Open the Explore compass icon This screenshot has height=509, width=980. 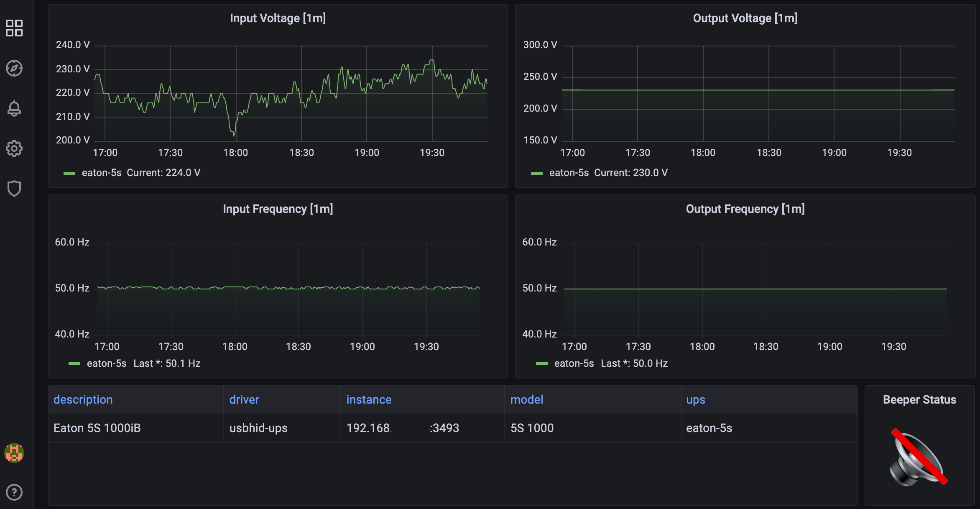(x=14, y=68)
